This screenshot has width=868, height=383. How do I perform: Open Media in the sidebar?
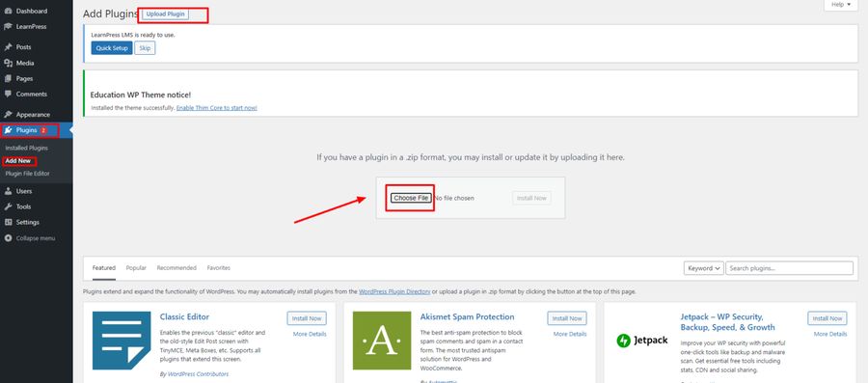tap(25, 63)
